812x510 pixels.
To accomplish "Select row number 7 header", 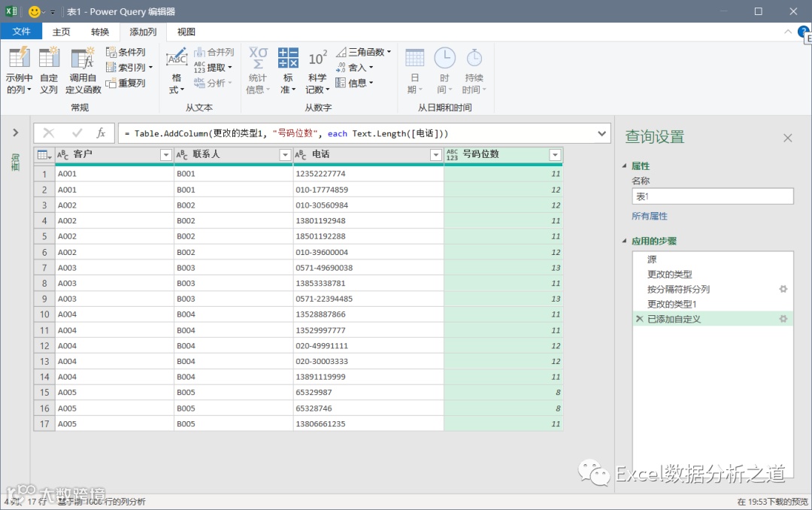I will [x=44, y=268].
